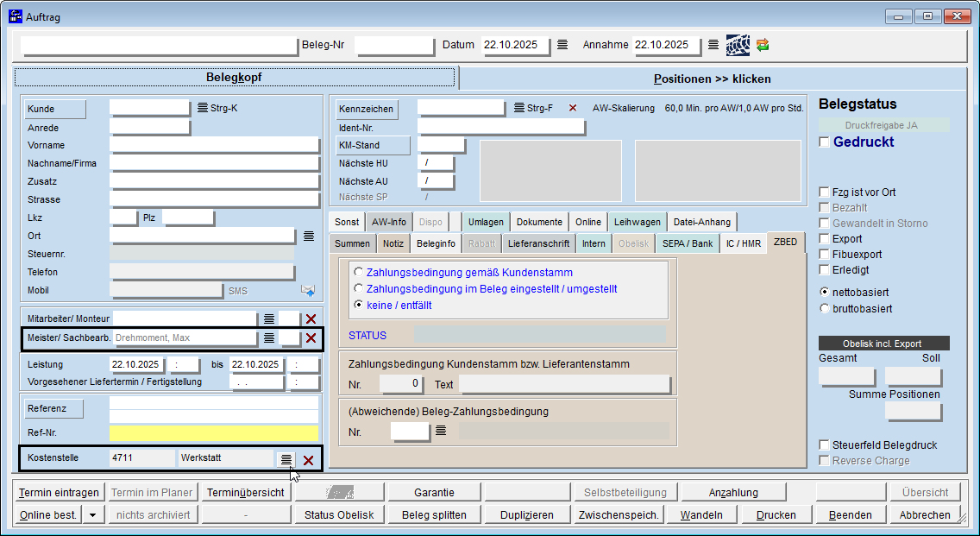Open vehicle lookup list icon Strg-F
This screenshot has height=536, width=980.
(x=518, y=108)
